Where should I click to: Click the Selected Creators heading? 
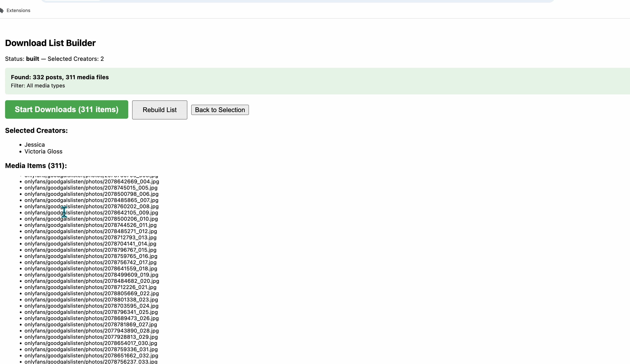(x=36, y=130)
